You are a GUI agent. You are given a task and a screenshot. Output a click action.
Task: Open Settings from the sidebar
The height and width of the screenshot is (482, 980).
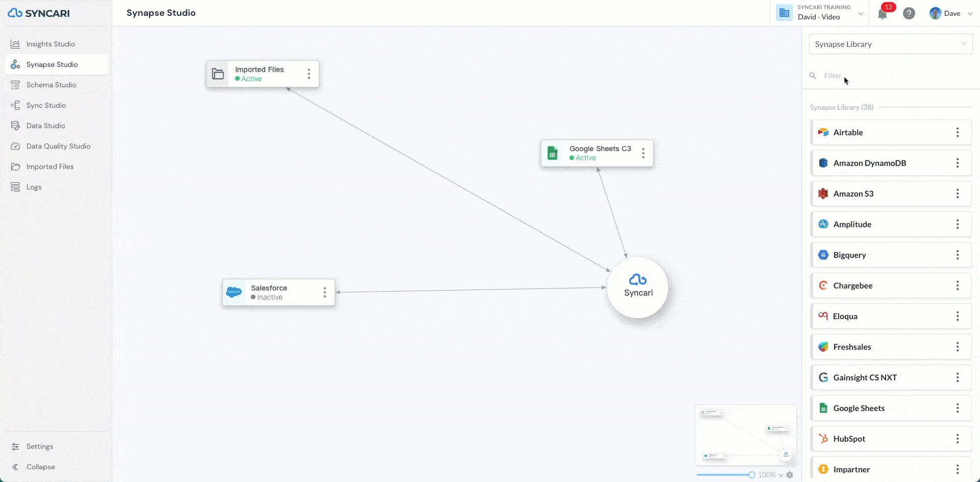pos(40,446)
